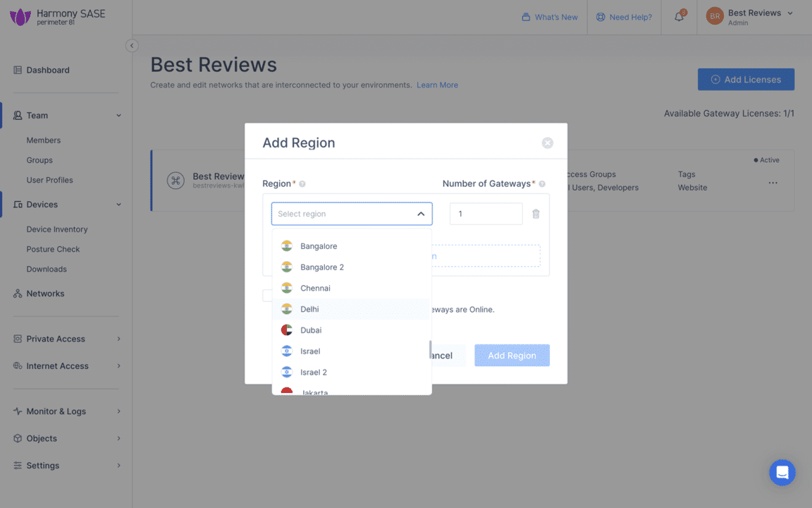
Task: Open network options three-dot menu
Action: [x=773, y=183]
